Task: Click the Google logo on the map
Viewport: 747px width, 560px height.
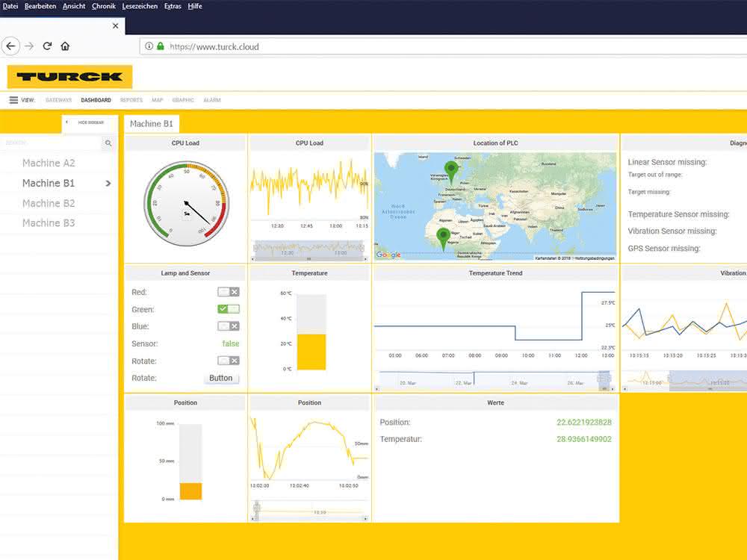Action: point(388,255)
